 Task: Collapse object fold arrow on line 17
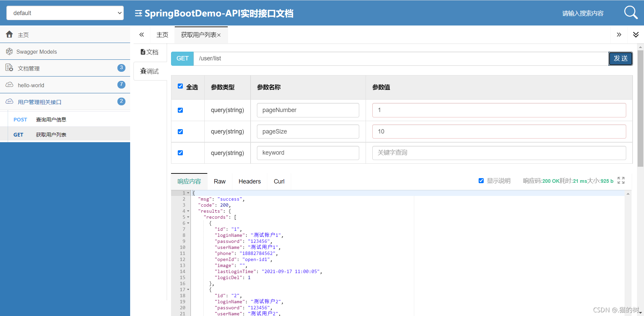[188, 289]
